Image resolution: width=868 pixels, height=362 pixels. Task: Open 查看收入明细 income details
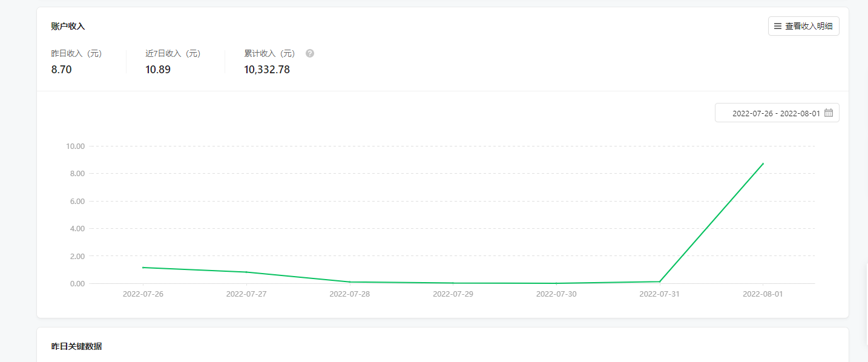(804, 26)
